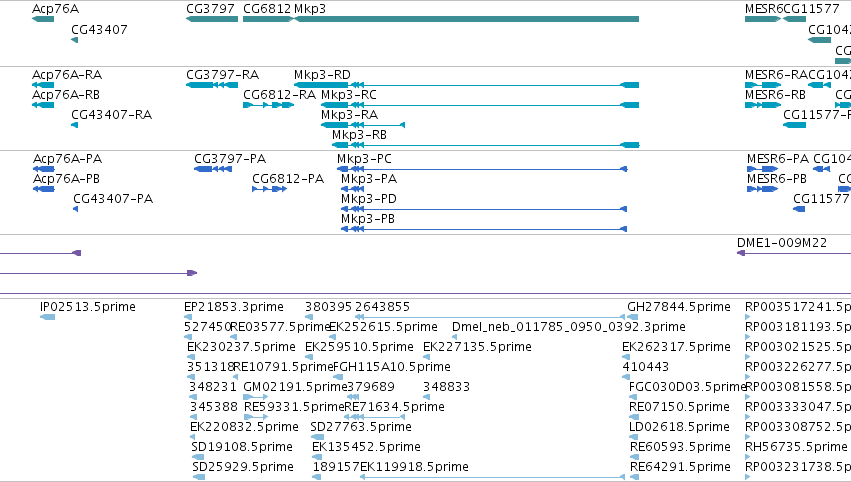Click EST RE64291.5prime

point(634,478)
